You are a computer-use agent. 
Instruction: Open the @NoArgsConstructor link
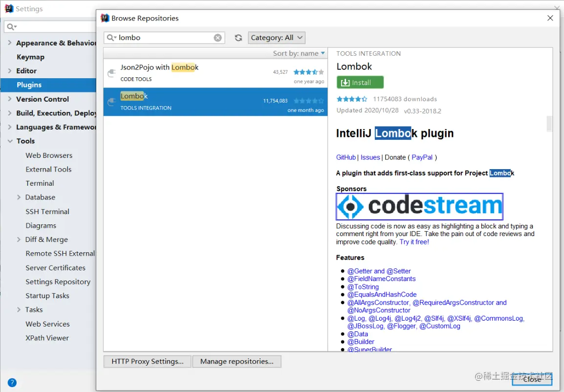coord(379,310)
